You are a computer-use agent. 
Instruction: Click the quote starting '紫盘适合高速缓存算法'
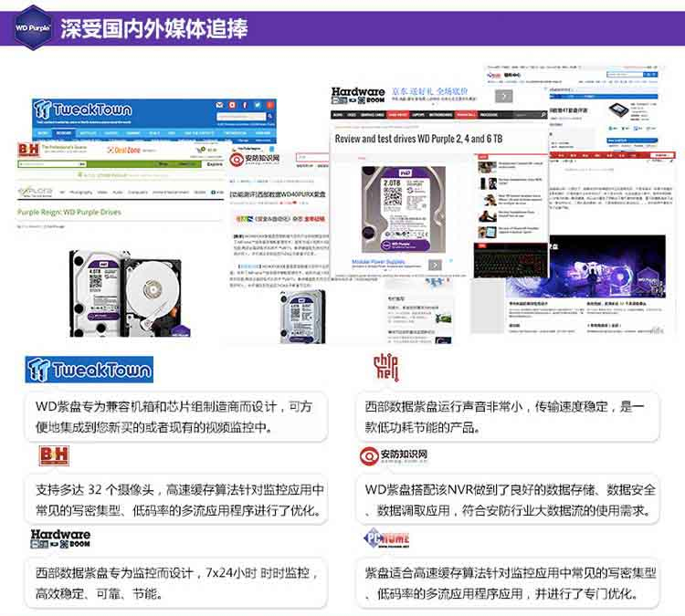[x=508, y=583]
